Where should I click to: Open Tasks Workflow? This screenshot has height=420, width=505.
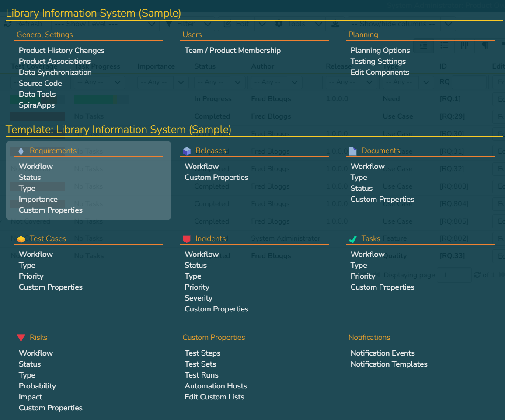coord(367,254)
